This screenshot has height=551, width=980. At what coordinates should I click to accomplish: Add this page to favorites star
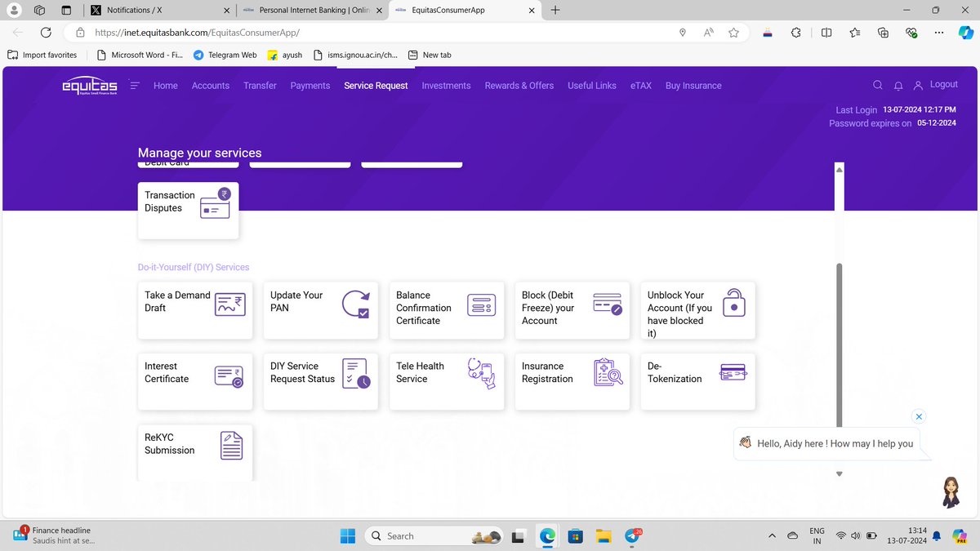point(733,33)
